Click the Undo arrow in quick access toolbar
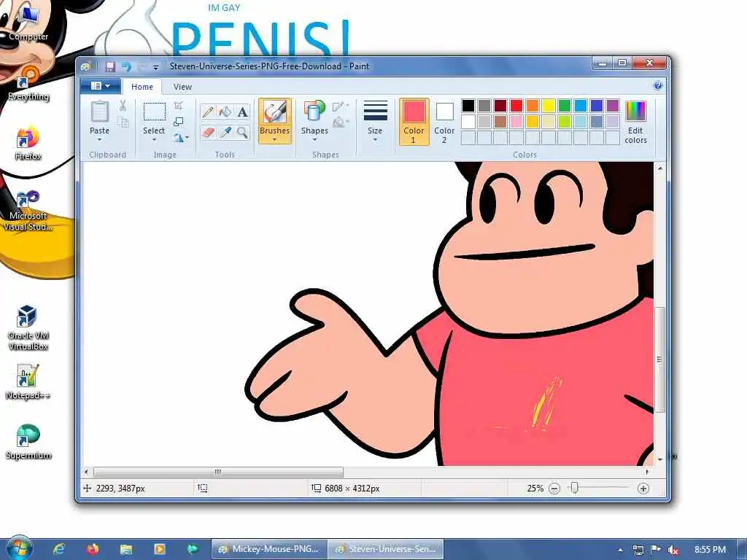Image resolution: width=747 pixels, height=560 pixels. point(126,66)
